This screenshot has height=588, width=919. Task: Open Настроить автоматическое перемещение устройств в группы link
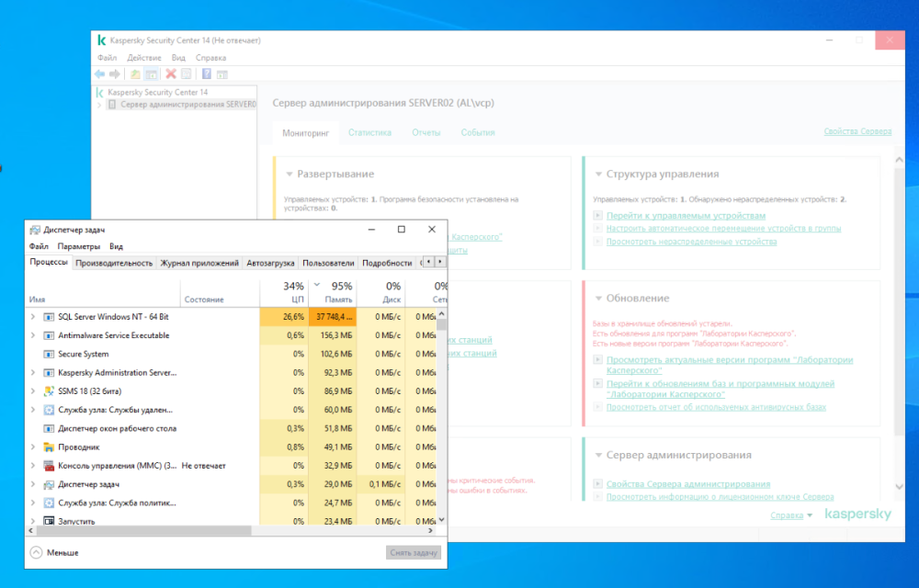(x=724, y=229)
